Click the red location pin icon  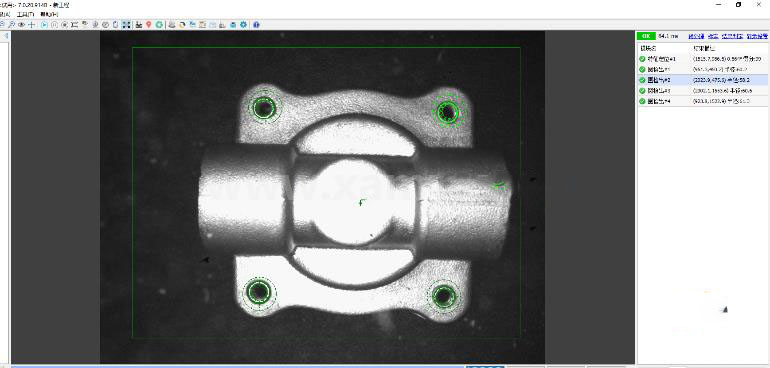tap(148, 25)
